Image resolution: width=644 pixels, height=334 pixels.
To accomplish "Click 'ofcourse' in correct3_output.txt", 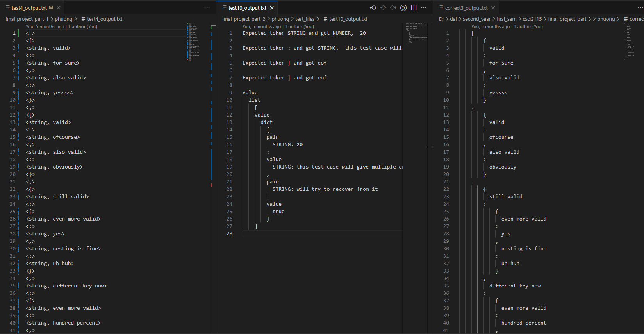I will [x=501, y=137].
